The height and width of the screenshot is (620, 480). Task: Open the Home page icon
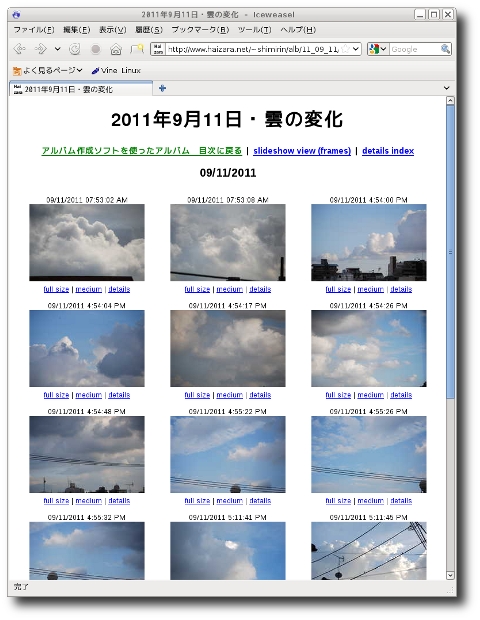(116, 49)
